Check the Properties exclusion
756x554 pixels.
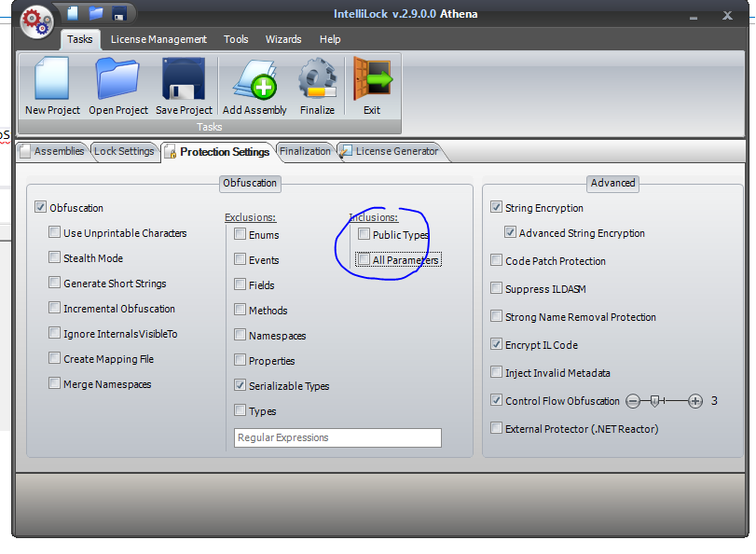(240, 360)
